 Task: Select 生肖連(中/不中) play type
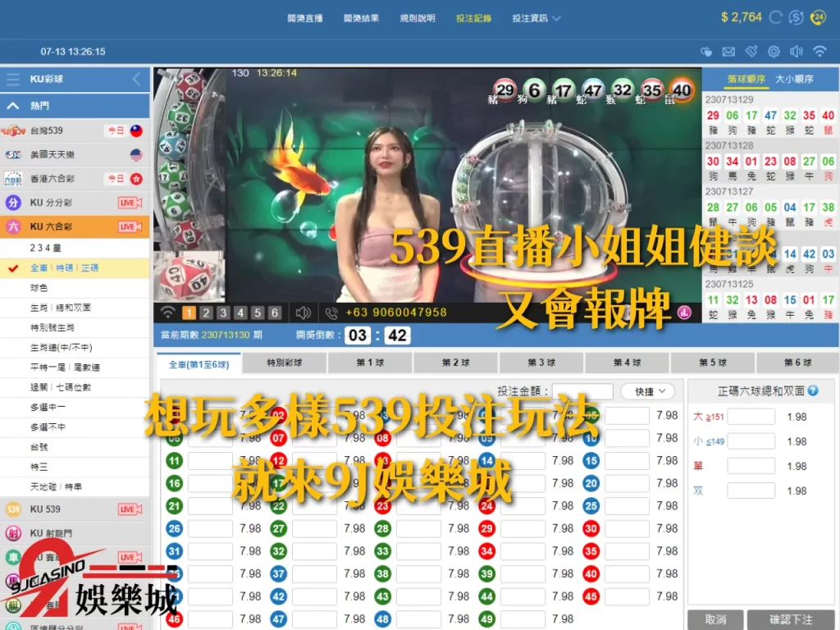tap(75, 347)
